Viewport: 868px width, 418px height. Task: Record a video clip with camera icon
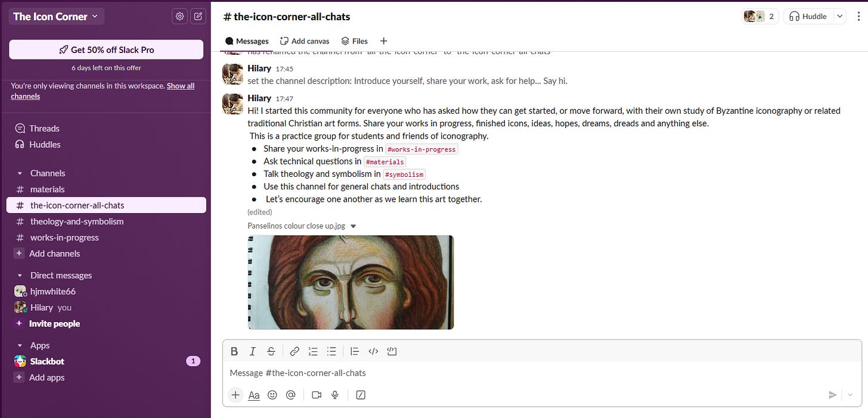pos(317,395)
